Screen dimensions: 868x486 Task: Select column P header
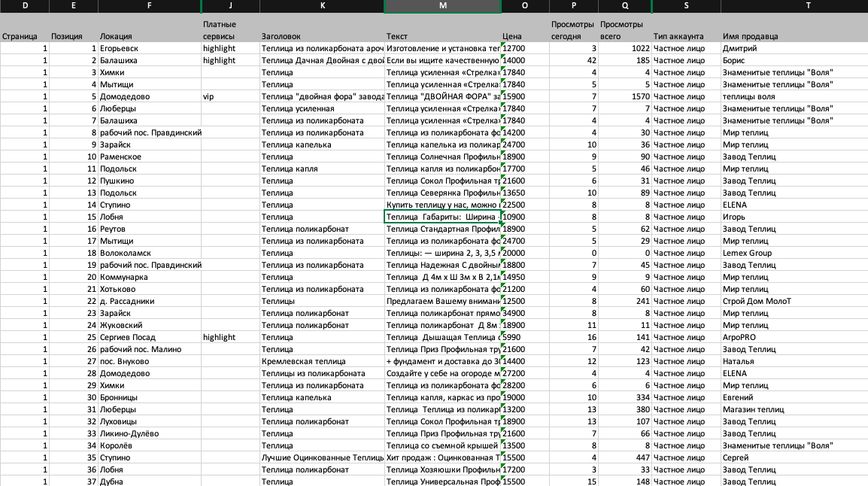tap(573, 5)
